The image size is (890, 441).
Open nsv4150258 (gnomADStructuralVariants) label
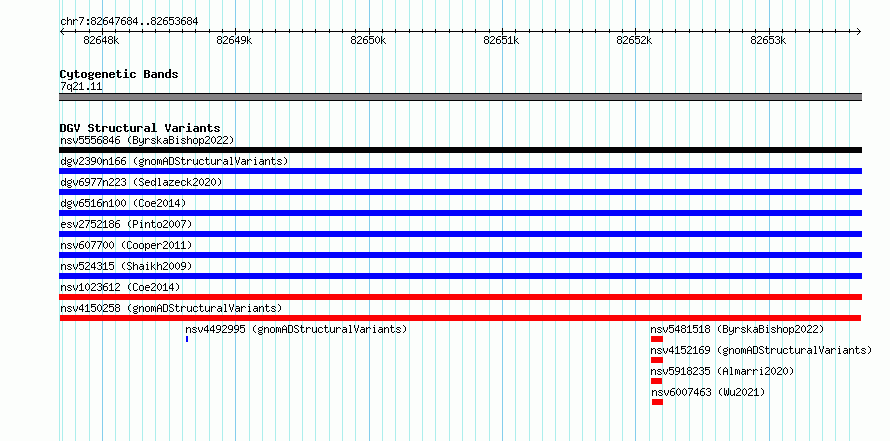click(171, 308)
